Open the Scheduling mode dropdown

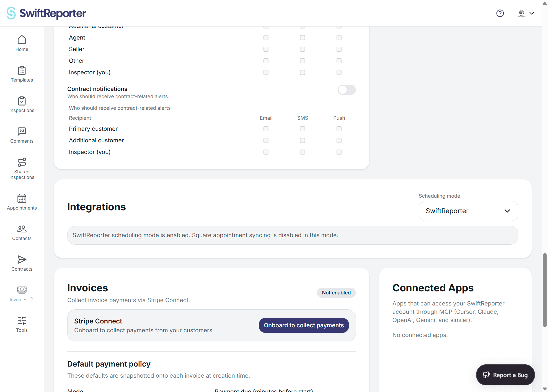(x=468, y=211)
